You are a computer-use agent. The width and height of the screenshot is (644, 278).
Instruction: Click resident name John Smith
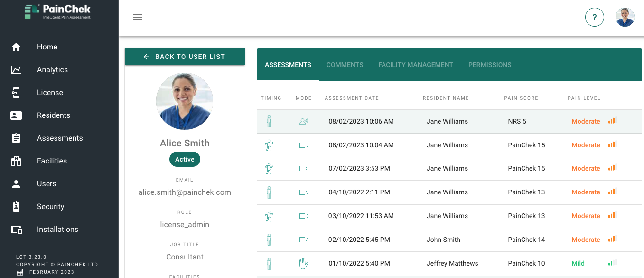[443, 240]
